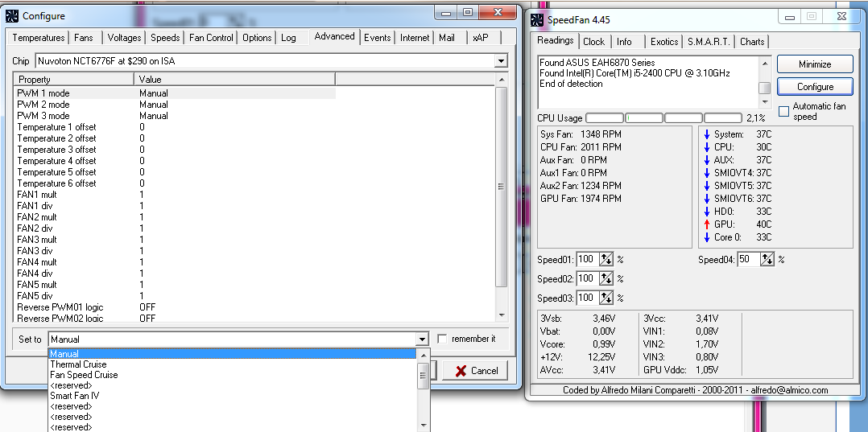
Task: Adjust the Speed01 spinner arrows
Action: [606, 259]
